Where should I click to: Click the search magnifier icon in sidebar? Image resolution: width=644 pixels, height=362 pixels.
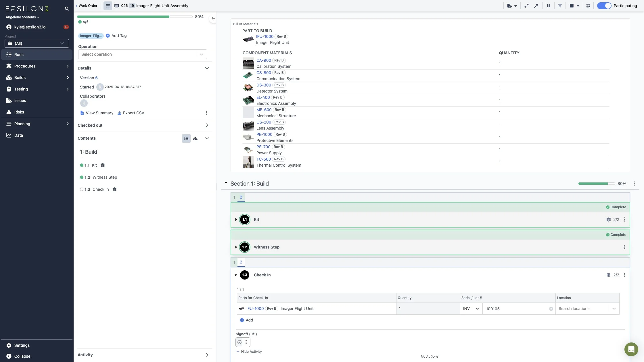(67, 9)
